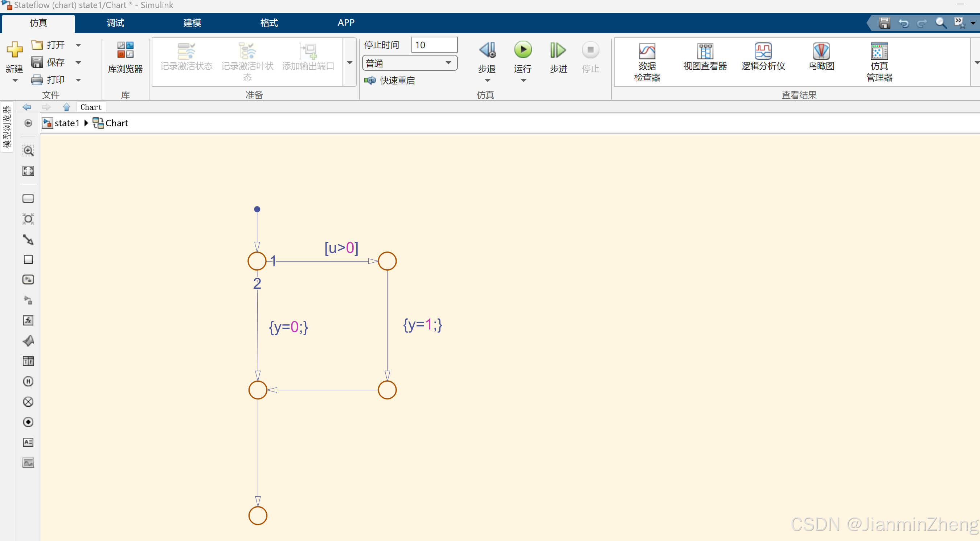Click the Fit to View icon

(28, 171)
